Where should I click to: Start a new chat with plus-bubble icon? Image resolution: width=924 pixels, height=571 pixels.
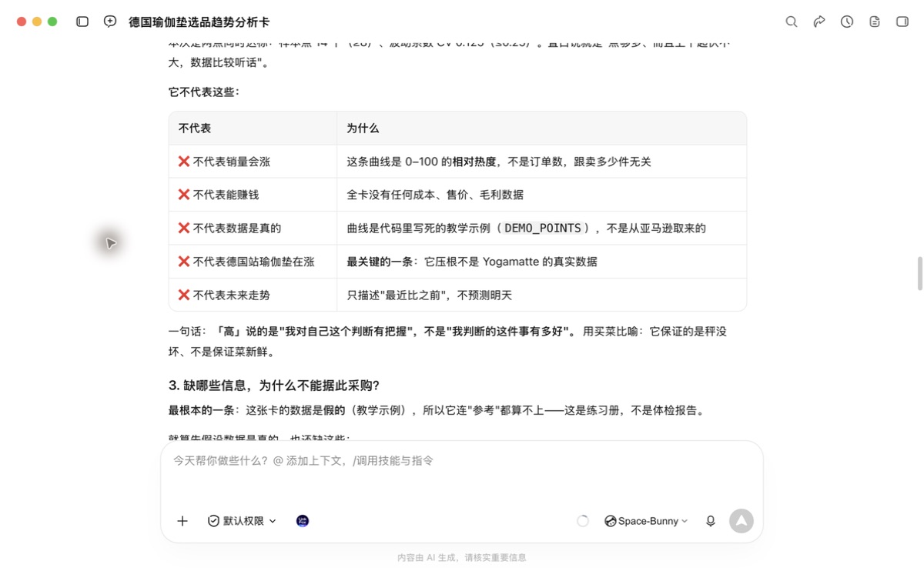[x=110, y=22]
